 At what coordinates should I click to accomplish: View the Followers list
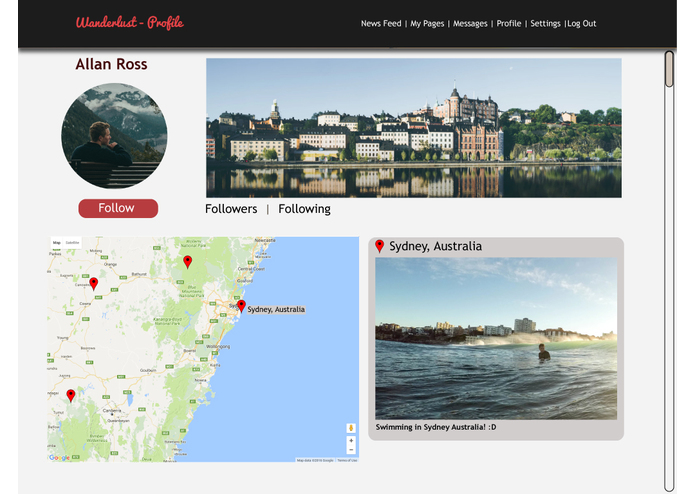[x=231, y=209]
